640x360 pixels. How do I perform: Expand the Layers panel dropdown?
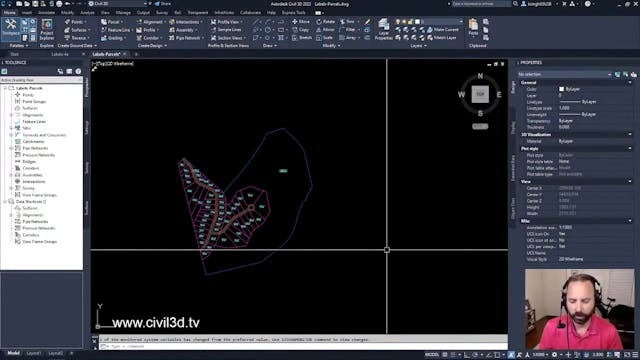(x=418, y=46)
